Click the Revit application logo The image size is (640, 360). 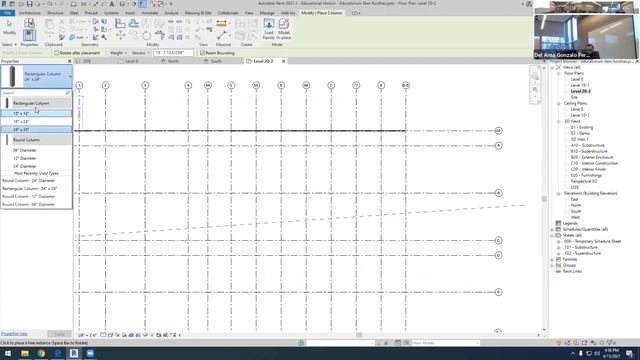pos(4,4)
